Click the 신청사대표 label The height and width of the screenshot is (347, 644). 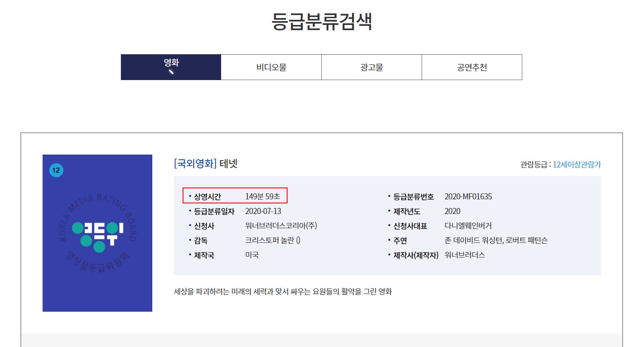point(410,226)
